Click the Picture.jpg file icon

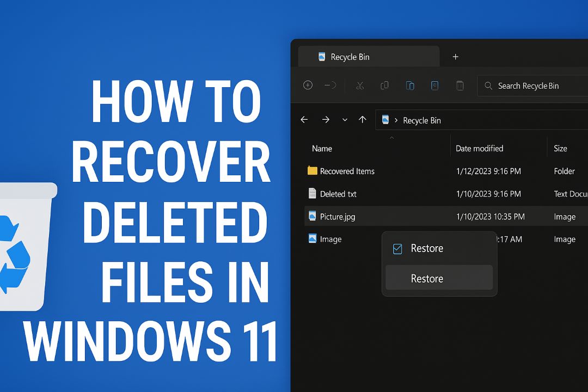pyautogui.click(x=313, y=216)
